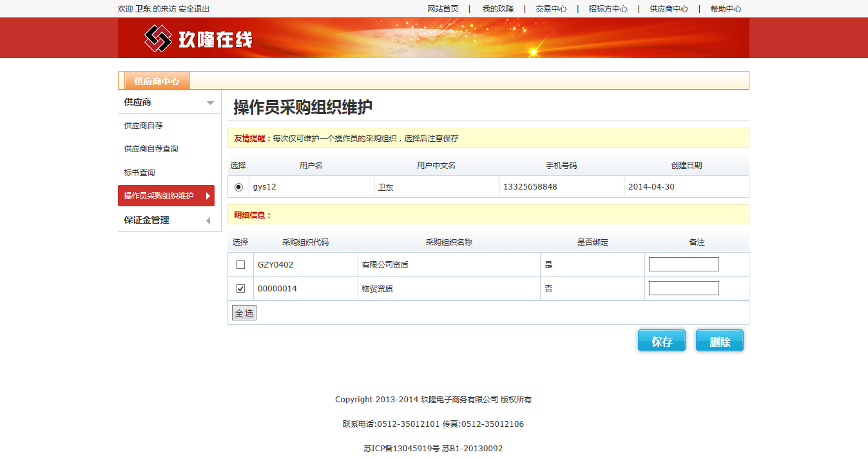
Task: Open 帮助中心 in top navigation
Action: (x=726, y=9)
